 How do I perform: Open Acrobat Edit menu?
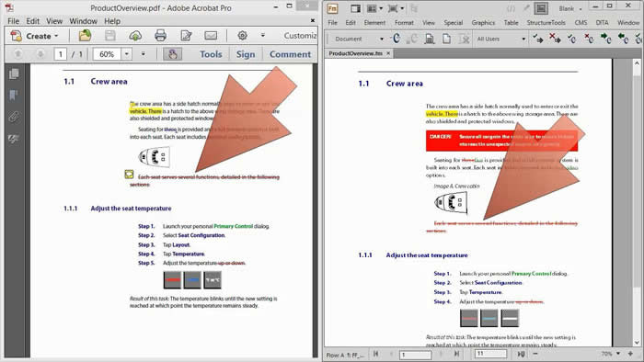point(33,21)
